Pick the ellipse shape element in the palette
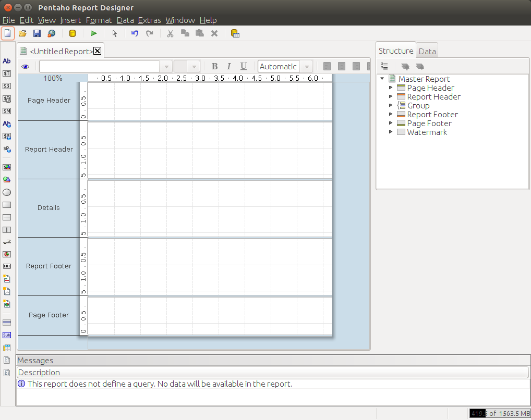The width and height of the screenshot is (531, 420). pos(7,192)
